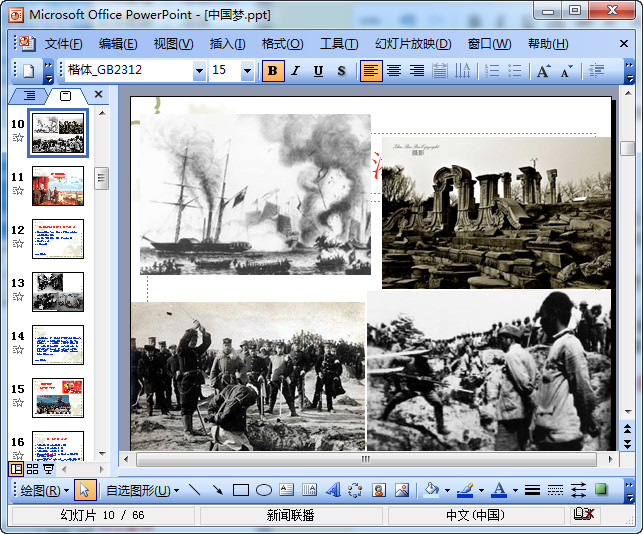
Task: Toggle Italic formatting button
Action: pyautogui.click(x=295, y=71)
